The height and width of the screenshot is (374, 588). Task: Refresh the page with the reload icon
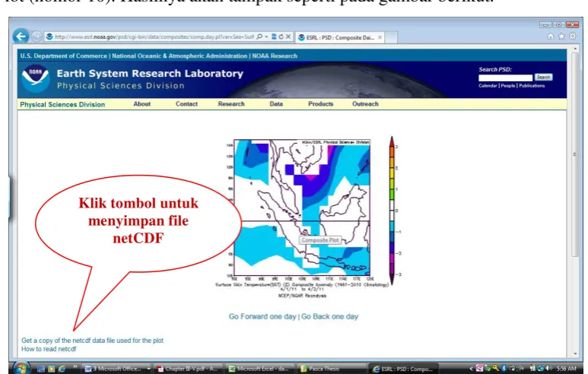click(281, 36)
